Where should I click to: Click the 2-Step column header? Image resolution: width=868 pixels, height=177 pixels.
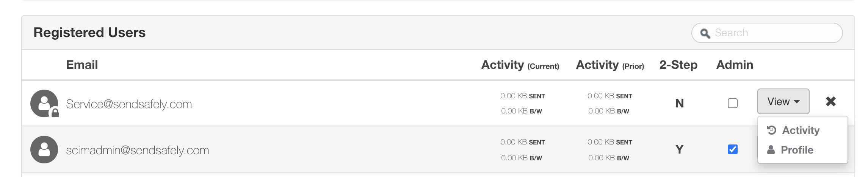pos(678,65)
